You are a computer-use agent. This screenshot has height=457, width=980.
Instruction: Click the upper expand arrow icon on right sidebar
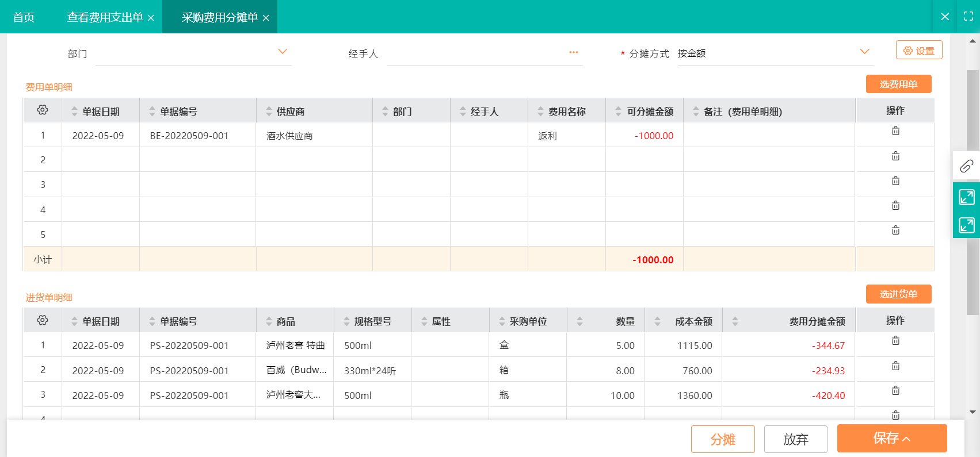tap(966, 197)
